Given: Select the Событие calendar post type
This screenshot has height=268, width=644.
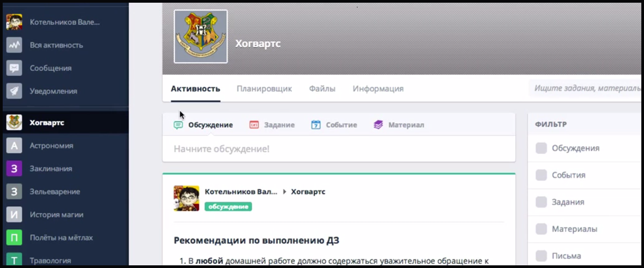Looking at the screenshot, I should point(334,125).
